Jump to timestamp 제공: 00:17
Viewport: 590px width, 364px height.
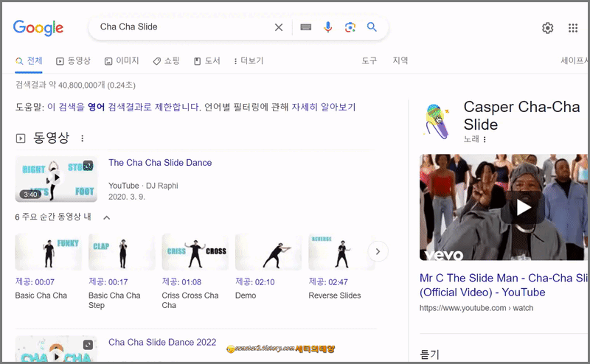[x=108, y=282]
